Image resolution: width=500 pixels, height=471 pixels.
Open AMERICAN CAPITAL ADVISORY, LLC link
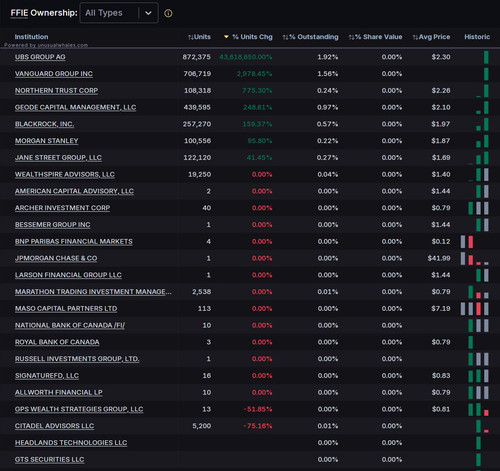click(x=74, y=191)
